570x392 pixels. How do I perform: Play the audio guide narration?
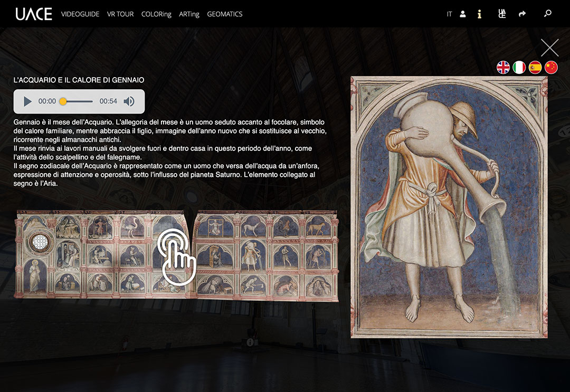27,101
